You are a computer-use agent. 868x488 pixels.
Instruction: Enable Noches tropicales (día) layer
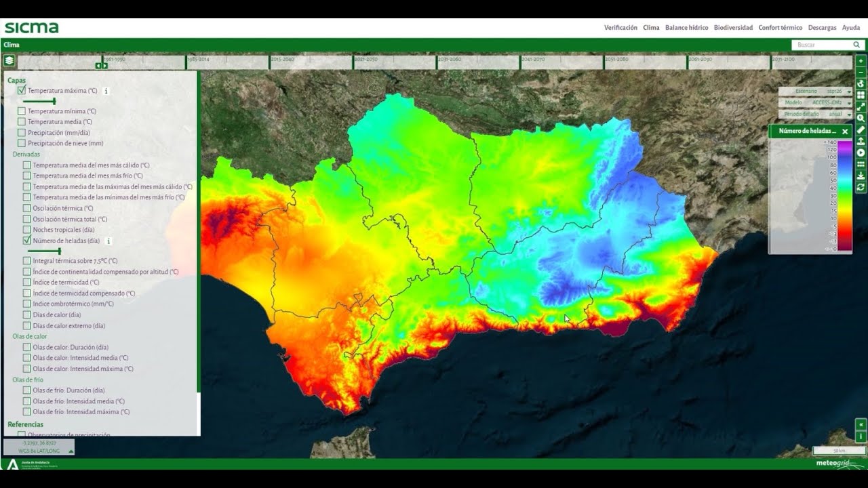pos(27,230)
